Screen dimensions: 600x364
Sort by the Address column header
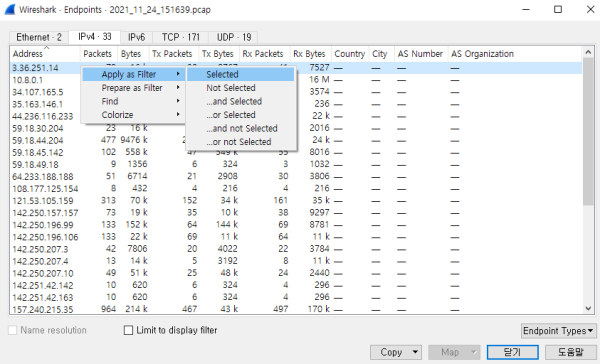point(45,54)
